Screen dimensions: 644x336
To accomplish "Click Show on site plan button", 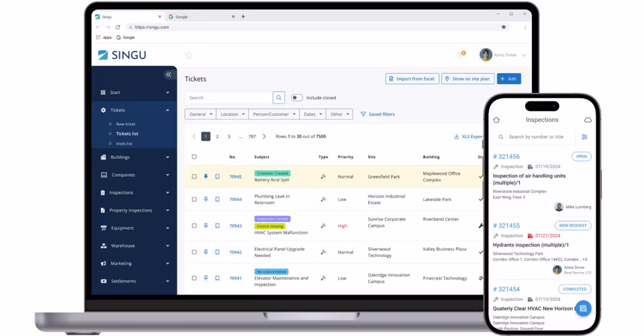I will (468, 79).
